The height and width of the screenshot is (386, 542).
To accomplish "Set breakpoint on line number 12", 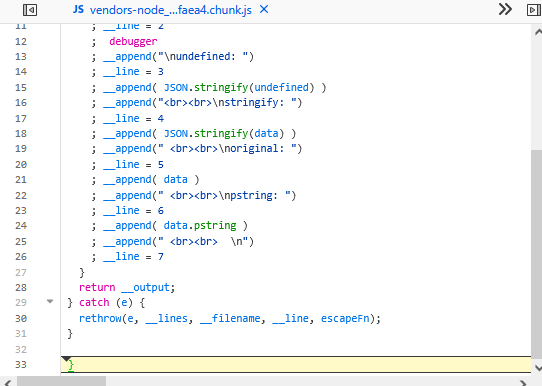I will coord(21,41).
